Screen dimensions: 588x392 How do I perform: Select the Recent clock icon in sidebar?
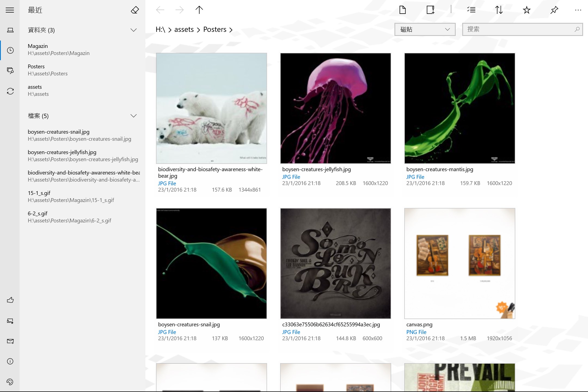click(10, 50)
